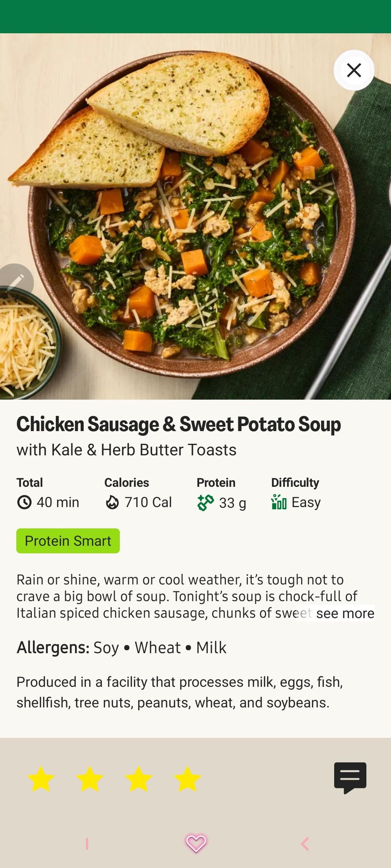Select the fourth rating star
Screen dimensions: 391x868
187,779
